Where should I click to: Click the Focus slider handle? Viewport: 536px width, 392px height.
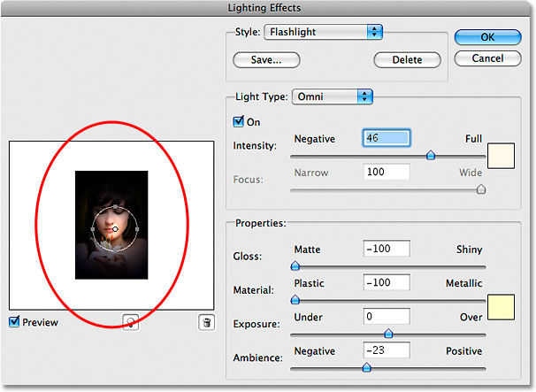[x=481, y=188]
